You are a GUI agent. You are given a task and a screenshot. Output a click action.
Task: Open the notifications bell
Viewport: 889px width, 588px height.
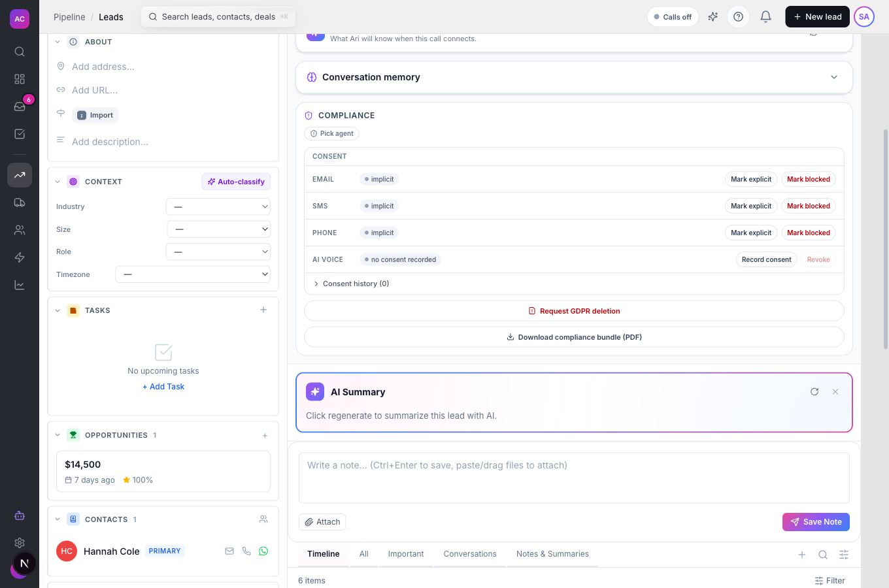tap(766, 17)
